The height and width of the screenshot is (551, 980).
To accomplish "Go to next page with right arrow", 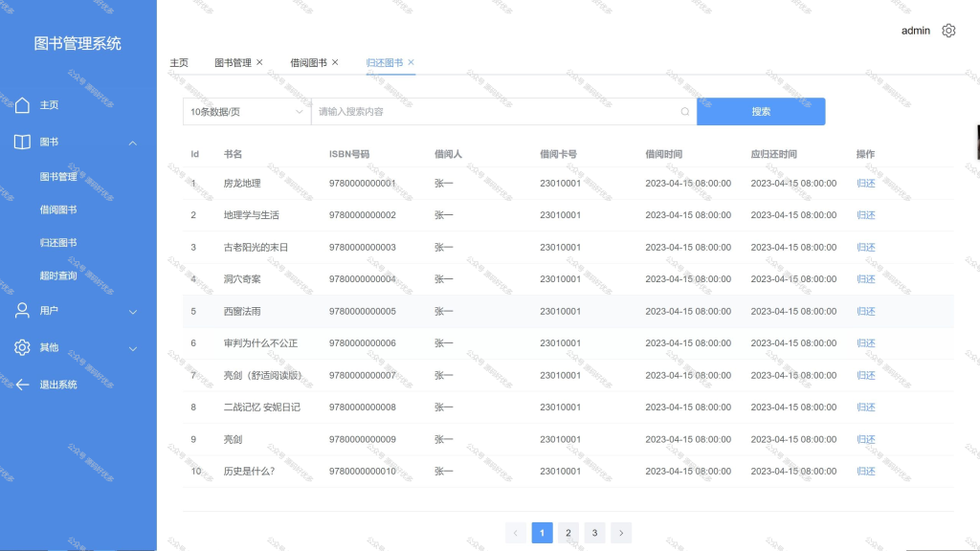I will tap(620, 533).
